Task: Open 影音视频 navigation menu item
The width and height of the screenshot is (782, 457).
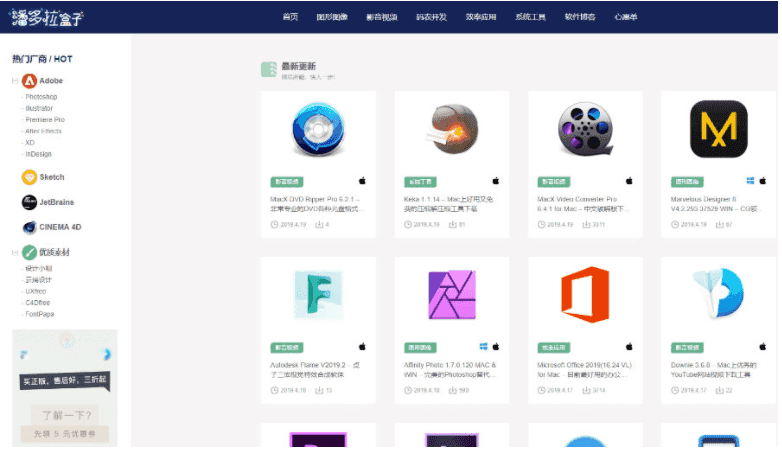Action: pos(382,17)
